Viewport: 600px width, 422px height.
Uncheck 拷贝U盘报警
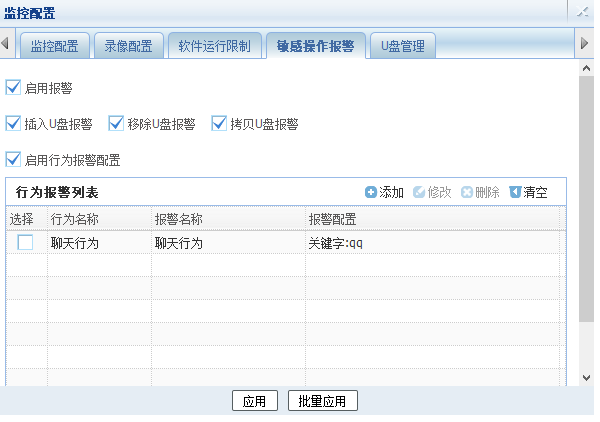(219, 124)
